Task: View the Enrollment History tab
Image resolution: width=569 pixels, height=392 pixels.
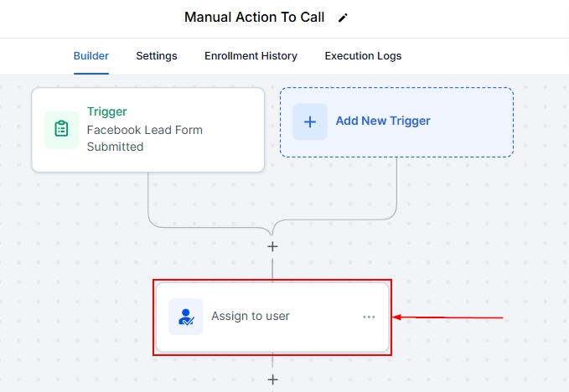Action: [x=251, y=56]
